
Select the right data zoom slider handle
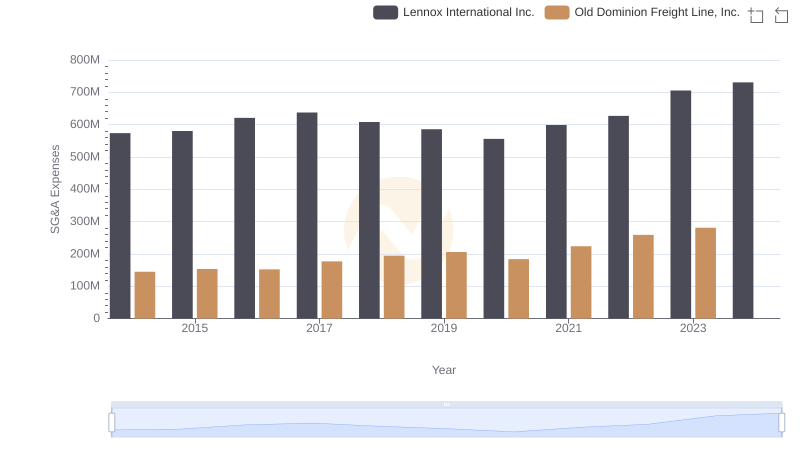[x=782, y=423]
